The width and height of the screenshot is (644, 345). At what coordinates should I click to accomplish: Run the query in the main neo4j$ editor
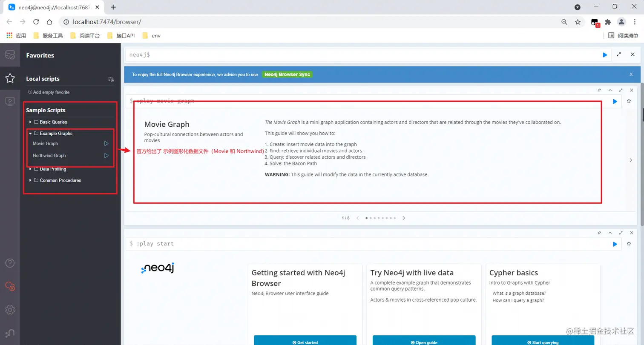click(x=605, y=55)
